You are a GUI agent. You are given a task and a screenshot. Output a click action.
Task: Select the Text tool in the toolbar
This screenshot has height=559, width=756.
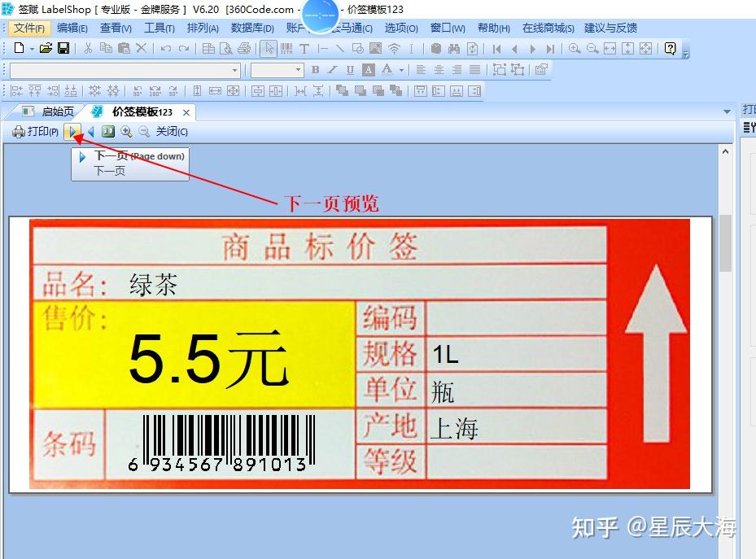pos(304,49)
